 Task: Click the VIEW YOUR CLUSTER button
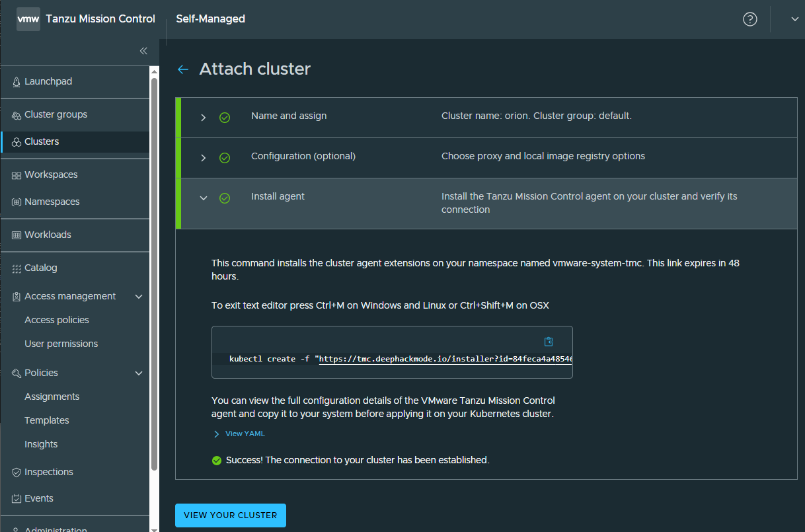click(231, 515)
